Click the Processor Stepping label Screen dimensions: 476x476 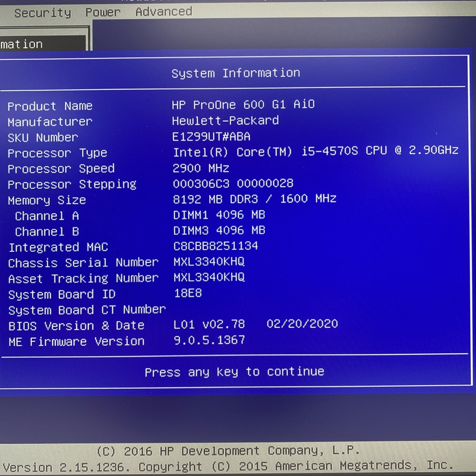[72, 185]
